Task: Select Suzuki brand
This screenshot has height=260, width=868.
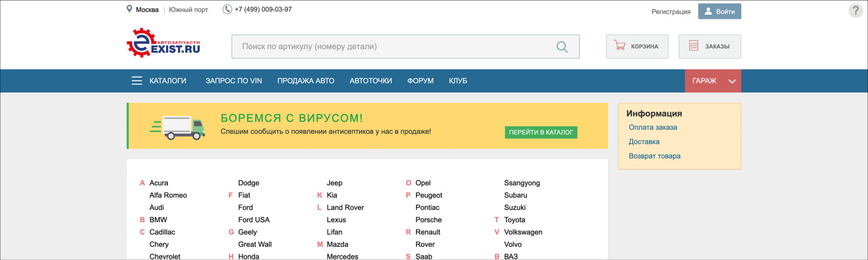Action: [x=515, y=207]
